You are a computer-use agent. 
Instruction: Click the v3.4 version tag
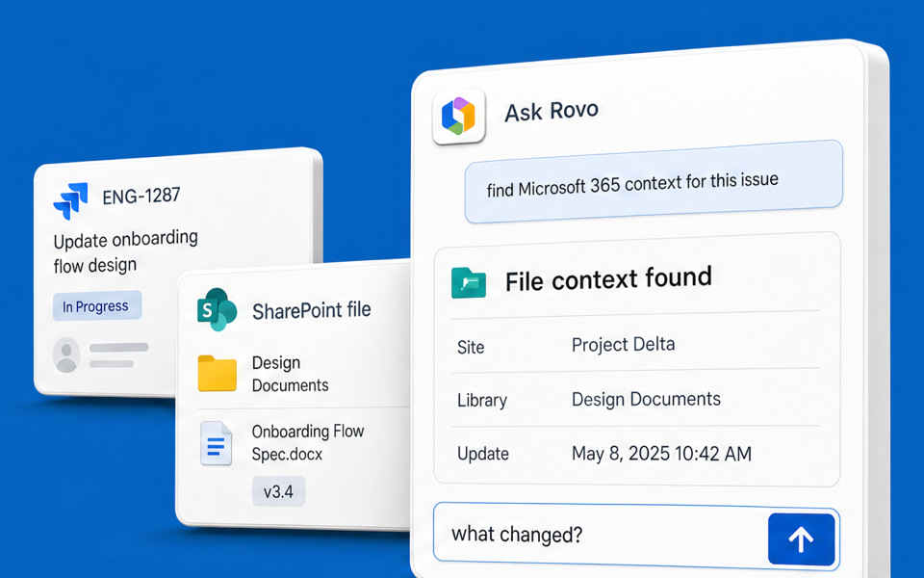[279, 491]
